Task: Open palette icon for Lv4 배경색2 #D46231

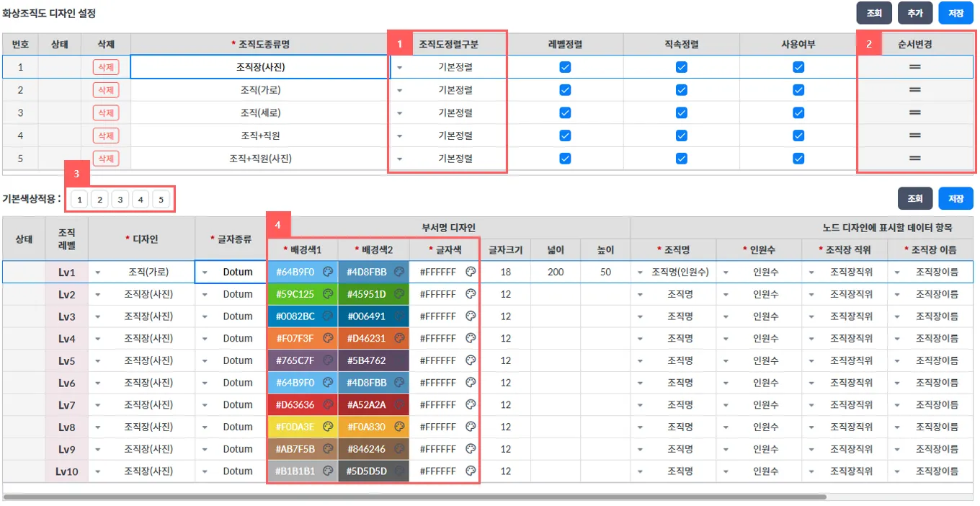Action: coord(399,338)
